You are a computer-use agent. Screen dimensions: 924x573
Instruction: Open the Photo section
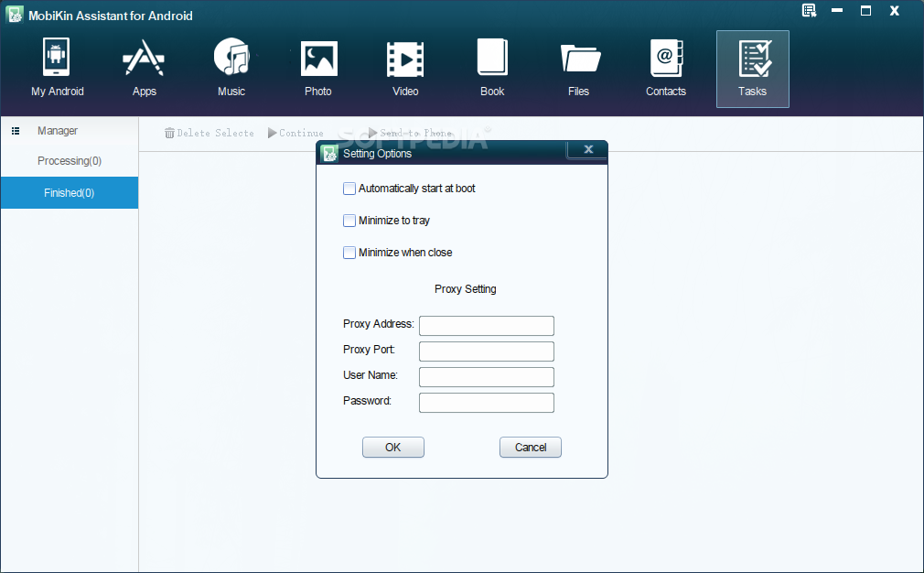(x=318, y=69)
